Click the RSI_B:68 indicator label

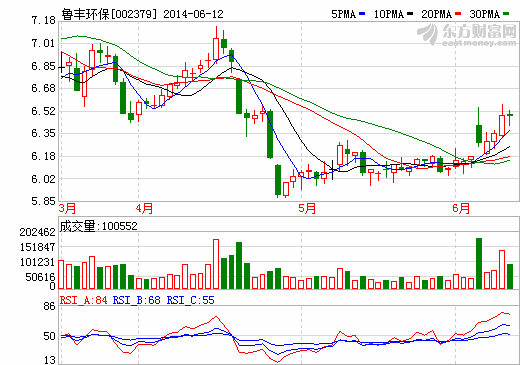coord(136,300)
